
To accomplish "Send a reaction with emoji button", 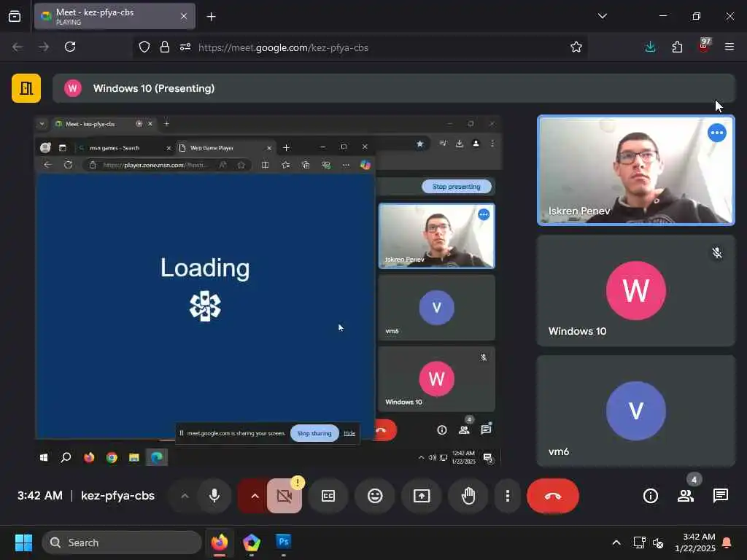I will point(375,496).
